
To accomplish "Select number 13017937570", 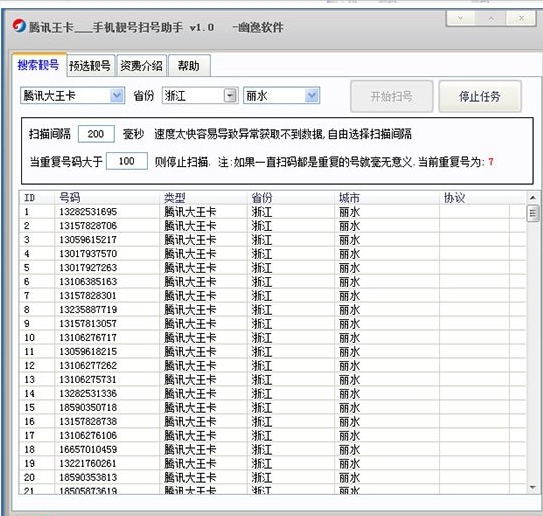I will click(88, 253).
